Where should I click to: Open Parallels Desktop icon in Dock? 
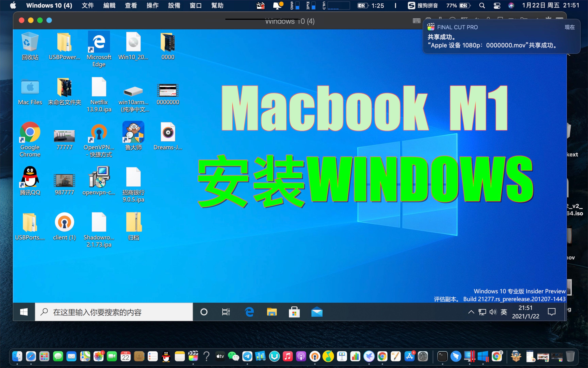469,357
